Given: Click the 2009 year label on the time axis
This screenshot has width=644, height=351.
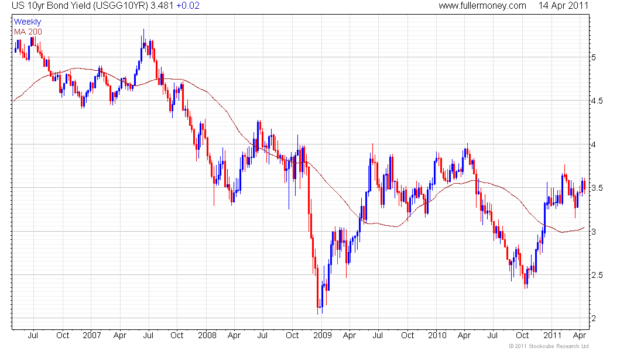Looking at the screenshot, I should 323,335.
